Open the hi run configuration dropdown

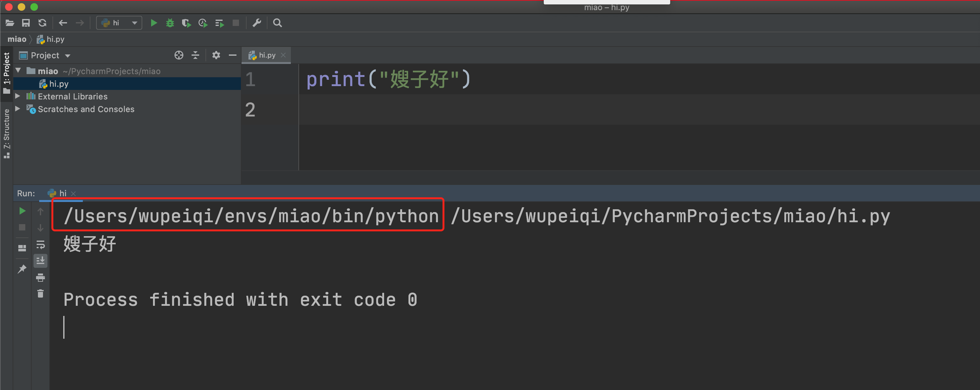[x=119, y=23]
